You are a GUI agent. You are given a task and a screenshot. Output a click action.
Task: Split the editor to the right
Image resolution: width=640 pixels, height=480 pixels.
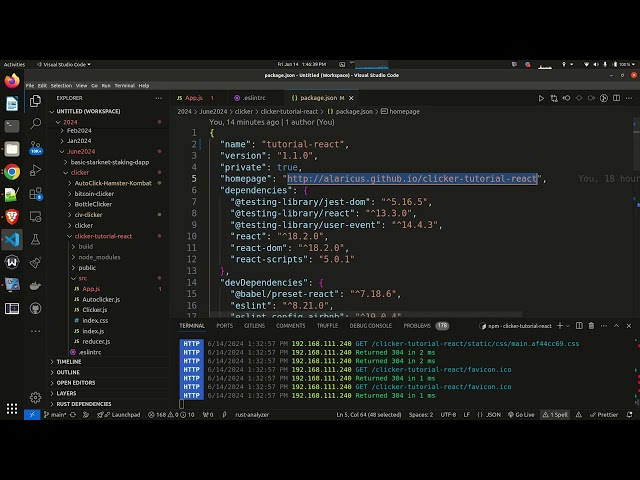click(x=617, y=98)
